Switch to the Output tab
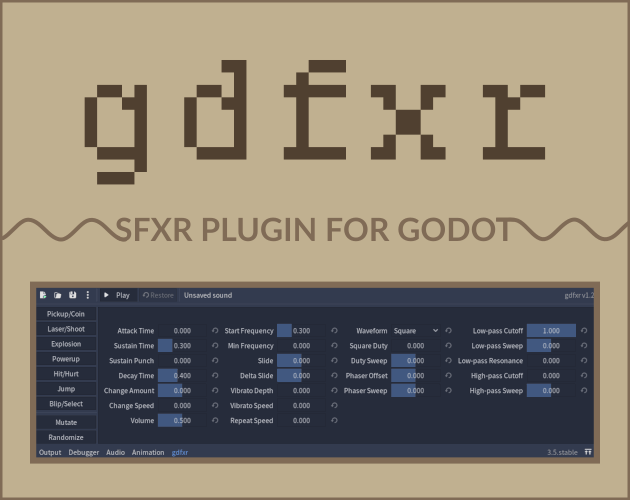This screenshot has width=630, height=500. coord(50,452)
